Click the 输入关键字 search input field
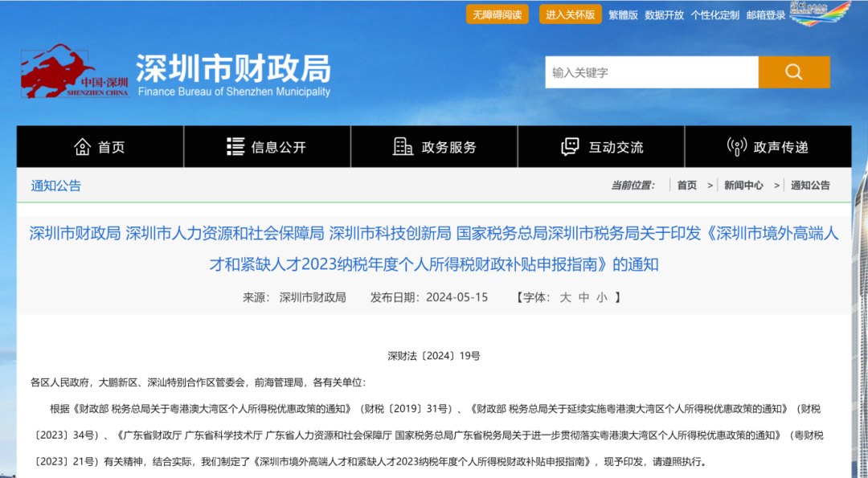868x478 pixels. 651,72
